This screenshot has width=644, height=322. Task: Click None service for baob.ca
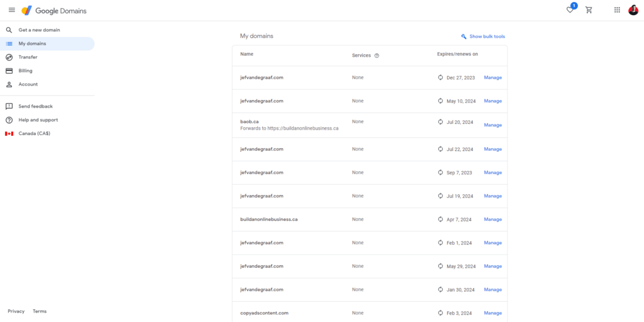click(x=358, y=121)
